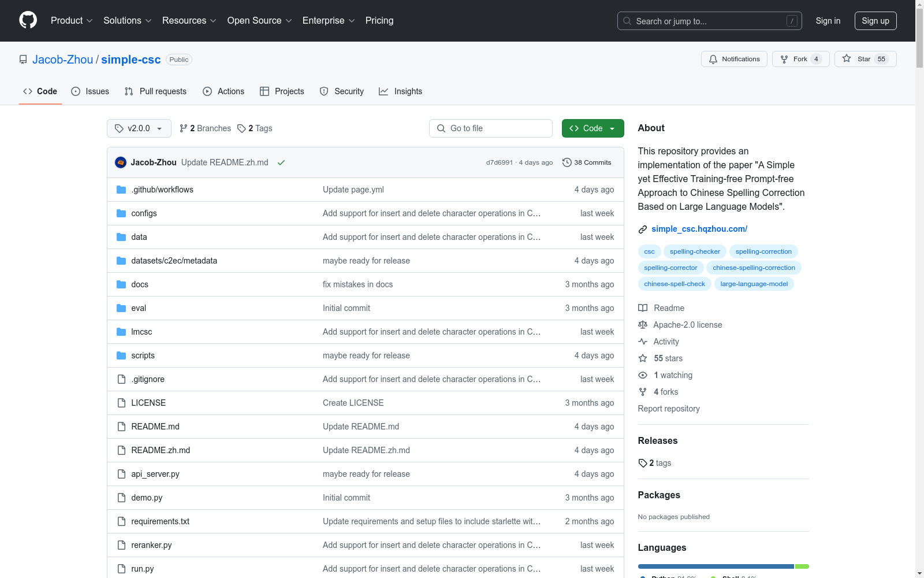The width and height of the screenshot is (924, 578).
Task: Open the api_server.py file
Action: [x=155, y=474]
